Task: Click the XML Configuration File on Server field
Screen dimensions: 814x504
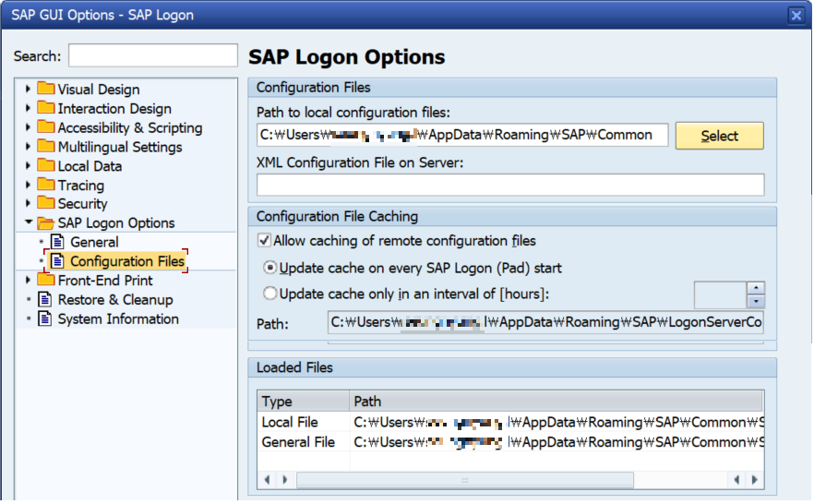Action: click(510, 185)
